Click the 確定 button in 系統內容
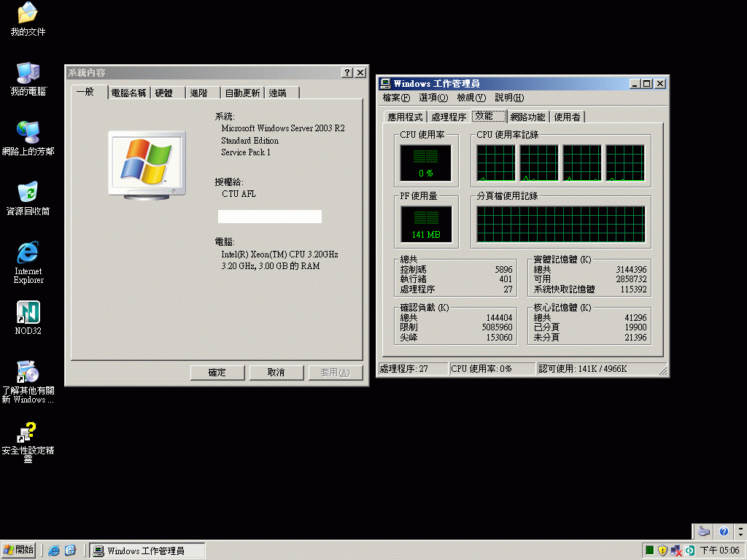 tap(217, 373)
